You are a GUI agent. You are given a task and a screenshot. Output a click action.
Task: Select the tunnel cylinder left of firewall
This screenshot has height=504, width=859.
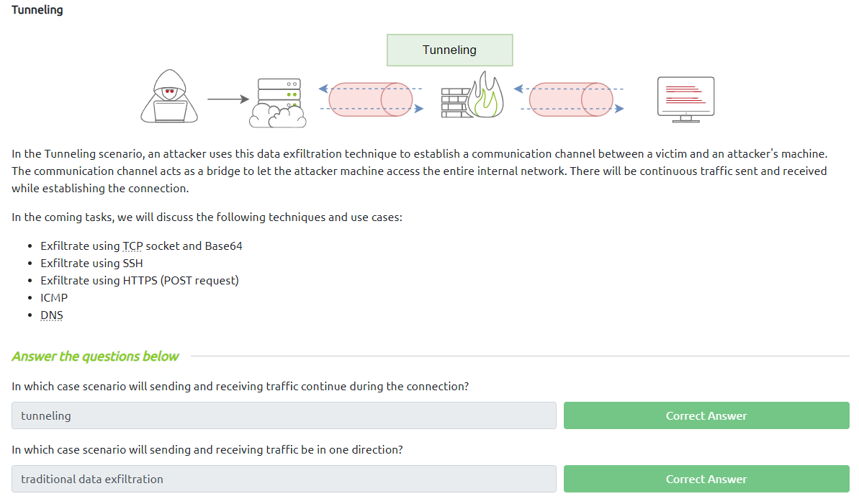(x=371, y=99)
